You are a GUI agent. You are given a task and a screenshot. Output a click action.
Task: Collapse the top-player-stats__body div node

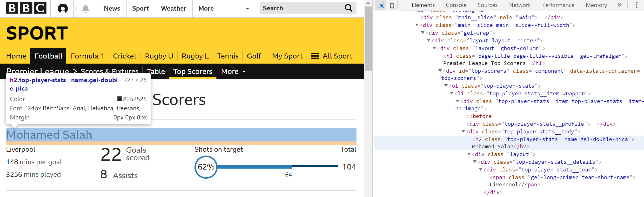(463, 131)
